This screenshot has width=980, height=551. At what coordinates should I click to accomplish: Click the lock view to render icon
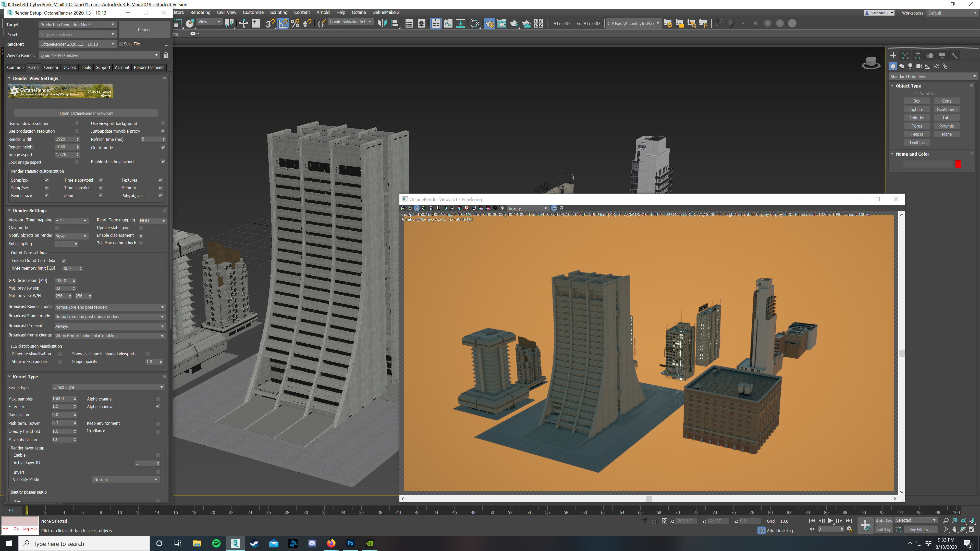tap(166, 56)
